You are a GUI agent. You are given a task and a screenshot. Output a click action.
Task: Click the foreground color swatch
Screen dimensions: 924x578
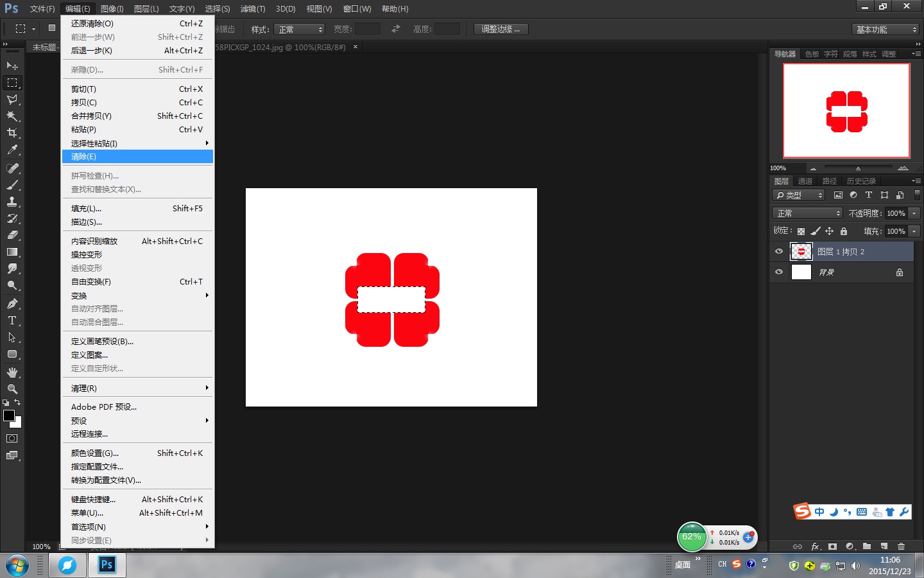[x=9, y=416]
